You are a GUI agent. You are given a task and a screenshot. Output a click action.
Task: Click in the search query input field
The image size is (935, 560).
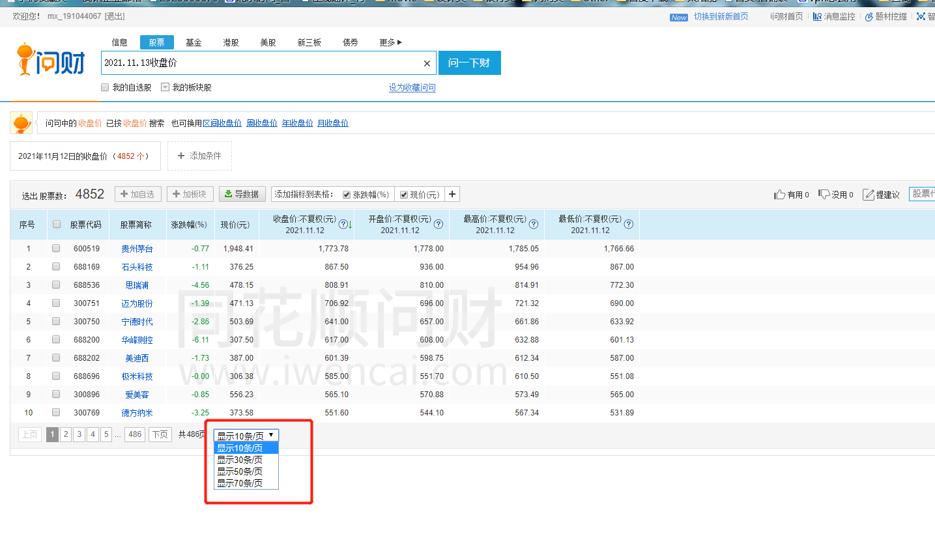[261, 63]
